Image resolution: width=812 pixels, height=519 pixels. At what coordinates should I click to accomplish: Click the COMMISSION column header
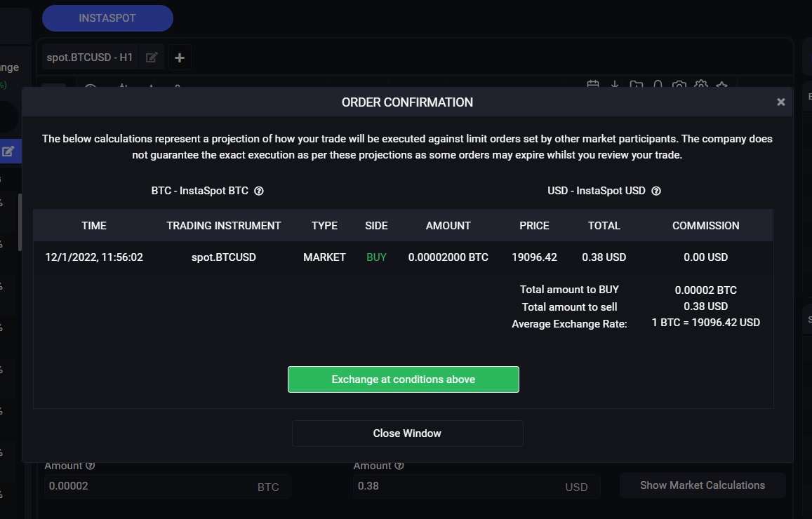[x=706, y=226]
